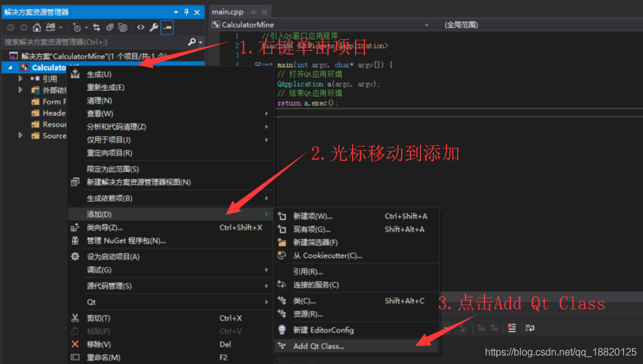Toggle the Preview Selected Items button
Viewport: 643px width, 364px height.
[x=167, y=27]
